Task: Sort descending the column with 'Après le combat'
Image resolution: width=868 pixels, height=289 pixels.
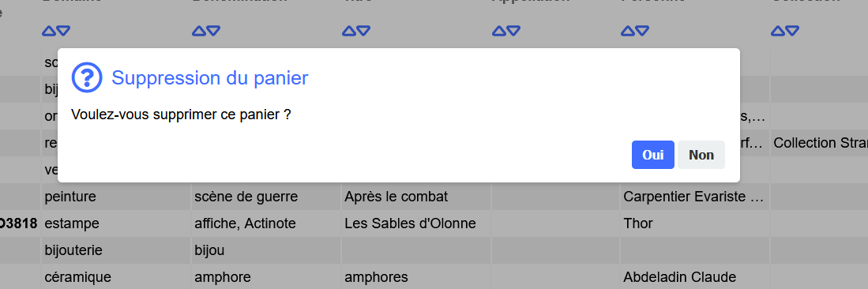Action: coord(363,31)
